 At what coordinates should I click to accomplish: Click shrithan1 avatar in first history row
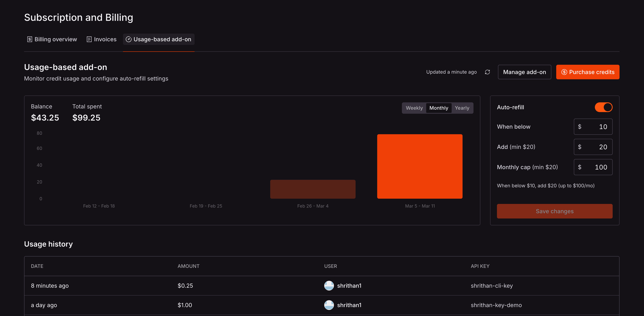[x=329, y=285]
